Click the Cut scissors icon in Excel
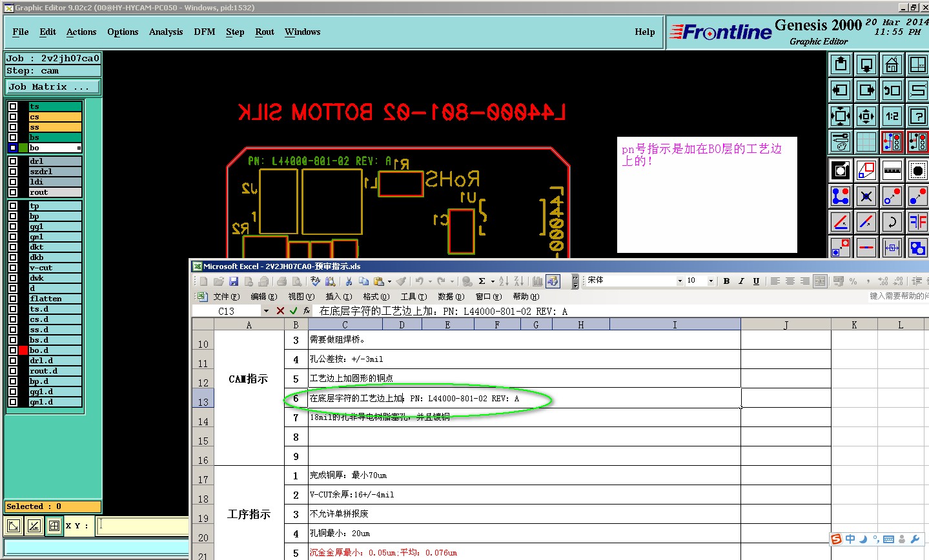This screenshot has width=929, height=560. coord(349,281)
